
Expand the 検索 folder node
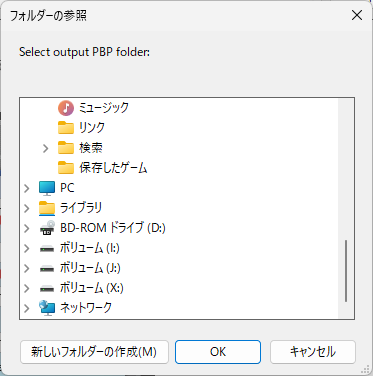click(46, 148)
